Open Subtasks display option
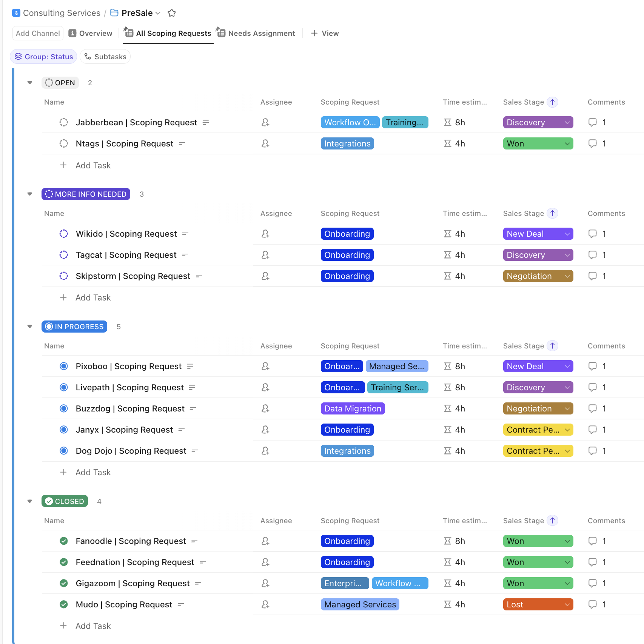This screenshot has width=644, height=644. (x=105, y=57)
